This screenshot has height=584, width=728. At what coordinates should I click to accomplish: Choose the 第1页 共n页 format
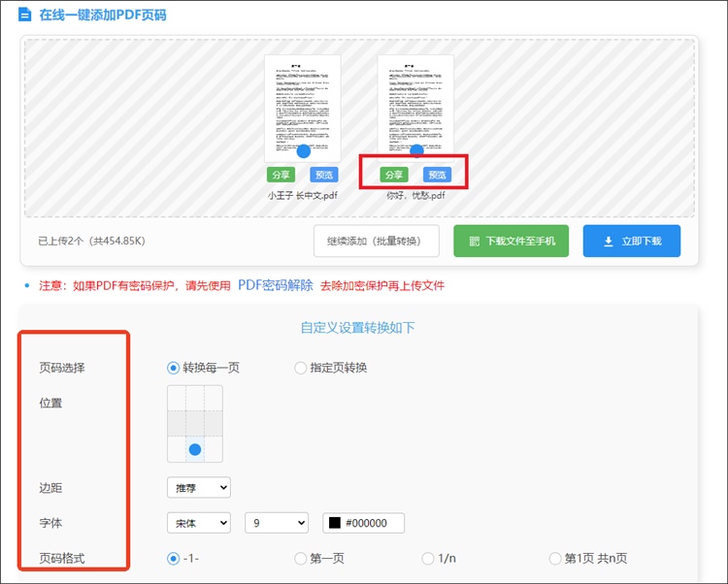(555, 559)
